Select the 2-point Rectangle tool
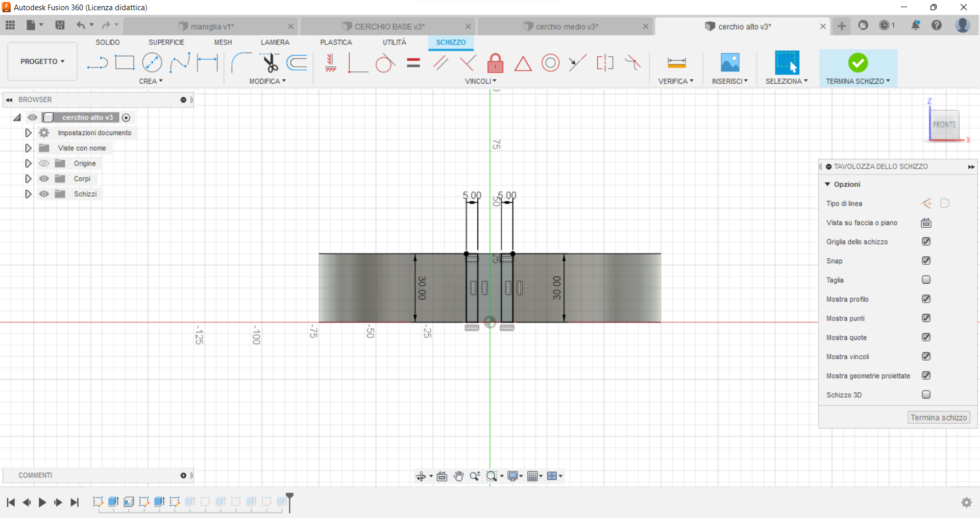This screenshot has height=518, width=980. 125,62
